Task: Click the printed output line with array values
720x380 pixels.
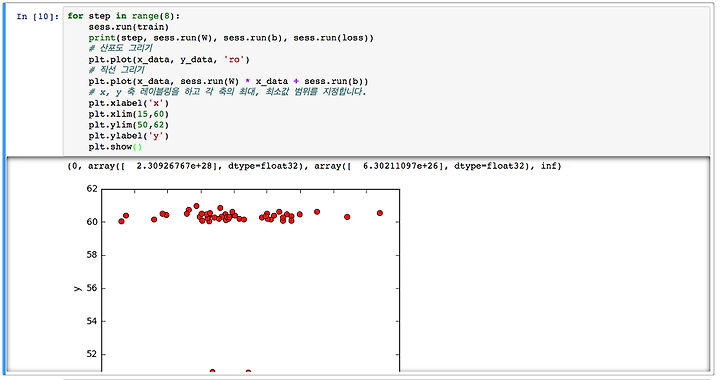Action: pos(315,166)
